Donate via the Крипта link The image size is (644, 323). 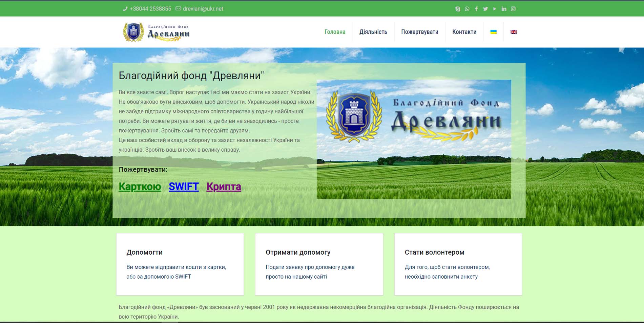tap(224, 187)
